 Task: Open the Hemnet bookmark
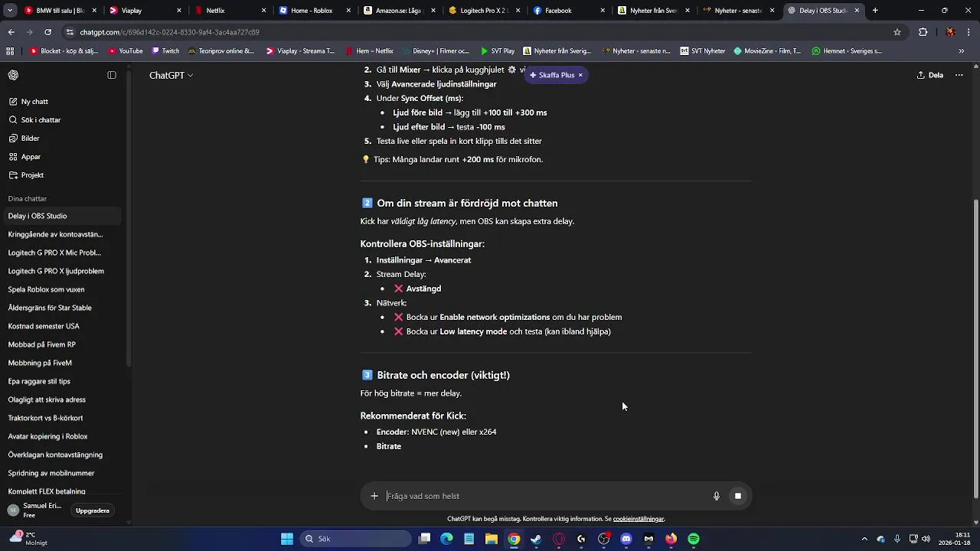[x=847, y=51]
